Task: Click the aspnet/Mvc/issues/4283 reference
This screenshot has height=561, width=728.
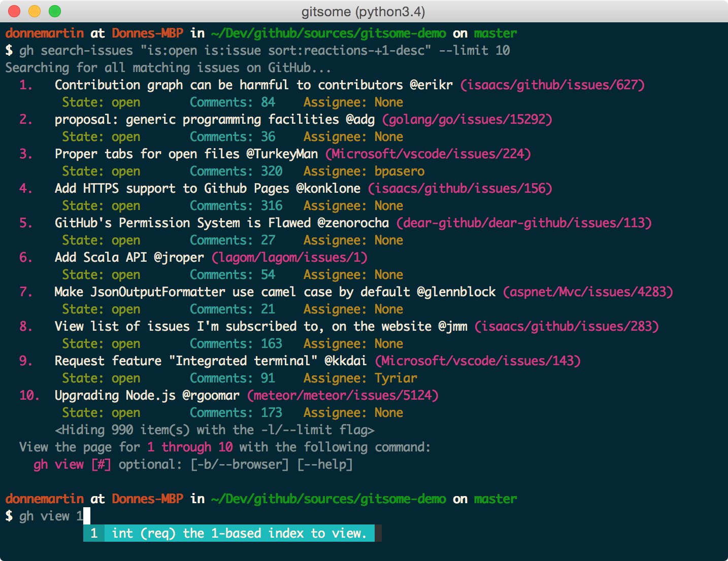Action: [588, 292]
